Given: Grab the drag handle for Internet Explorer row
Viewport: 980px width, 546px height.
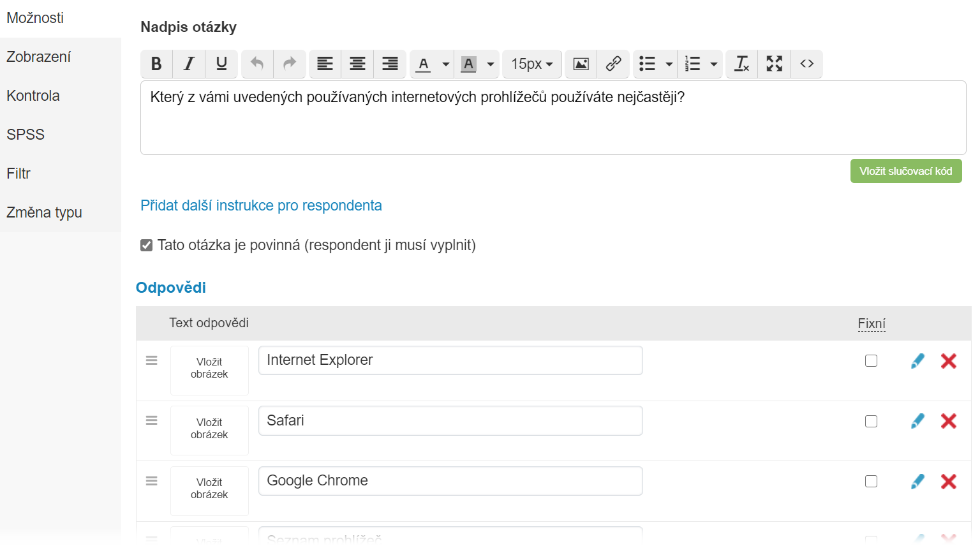Looking at the screenshot, I should tap(152, 360).
